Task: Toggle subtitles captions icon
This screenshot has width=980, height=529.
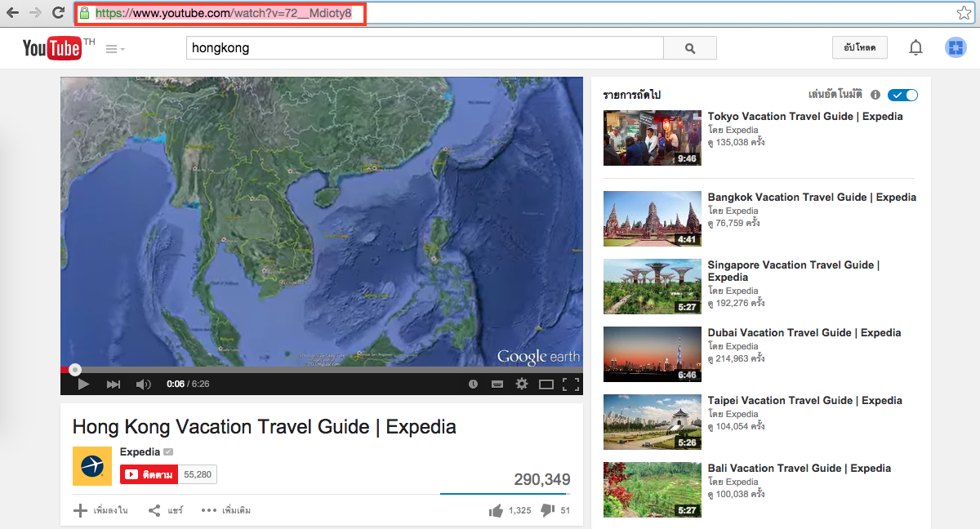Action: point(497,384)
